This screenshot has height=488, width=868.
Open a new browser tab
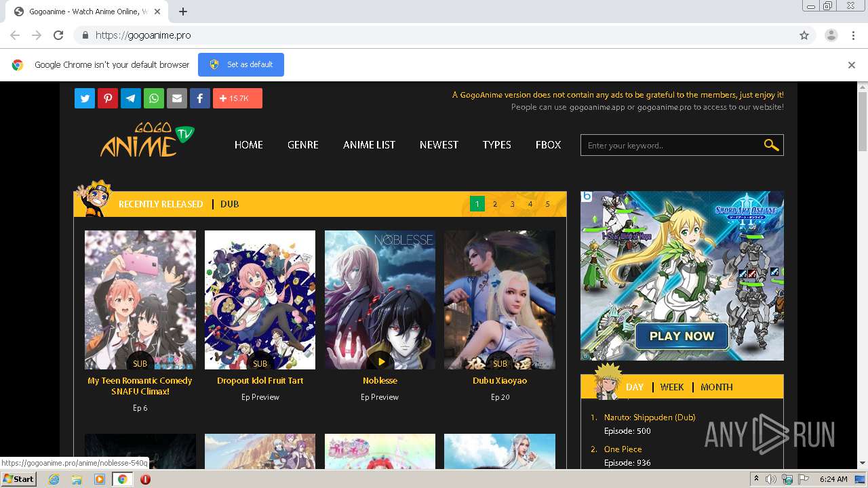tap(183, 12)
